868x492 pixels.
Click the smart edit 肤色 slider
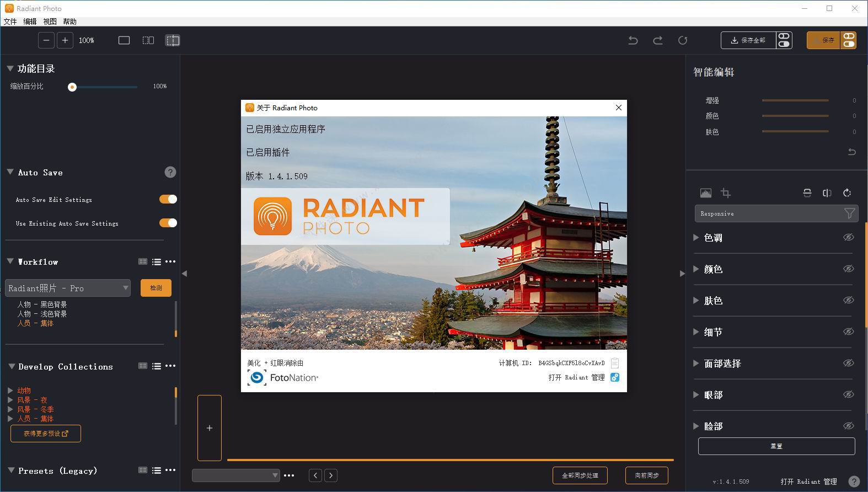coord(795,132)
